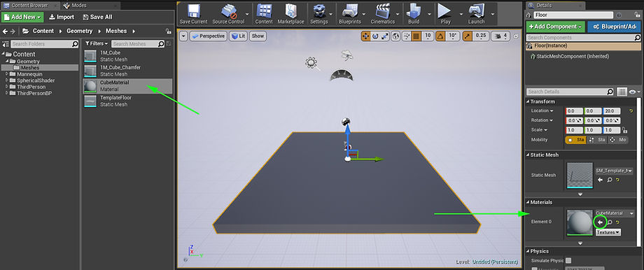Image resolution: width=644 pixels, height=270 pixels.
Task: Set Mobility to Stationary
Action: tap(597, 140)
